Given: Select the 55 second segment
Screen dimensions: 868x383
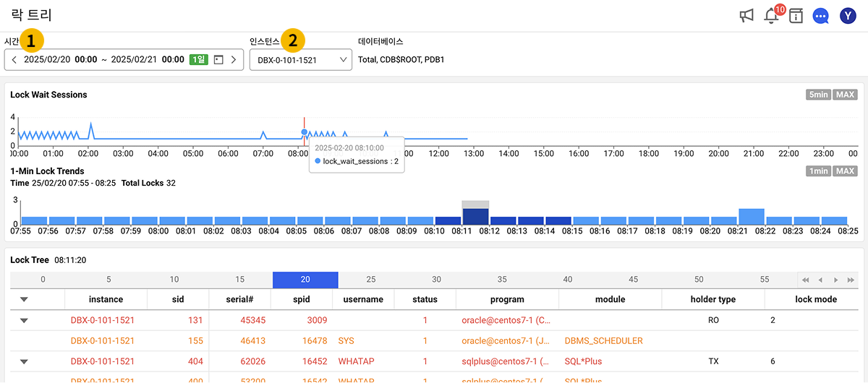Looking at the screenshot, I should tap(765, 280).
